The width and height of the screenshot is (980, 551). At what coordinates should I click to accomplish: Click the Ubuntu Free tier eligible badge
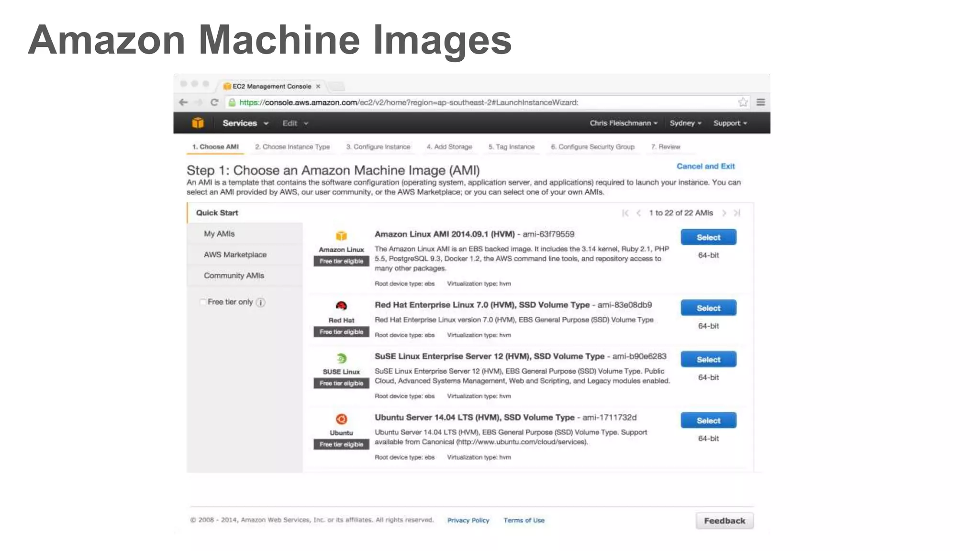pyautogui.click(x=341, y=444)
